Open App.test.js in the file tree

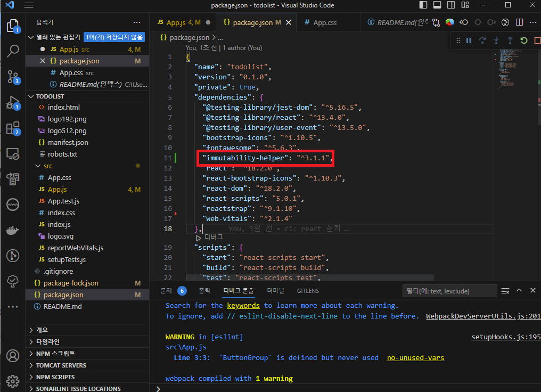click(88, 201)
